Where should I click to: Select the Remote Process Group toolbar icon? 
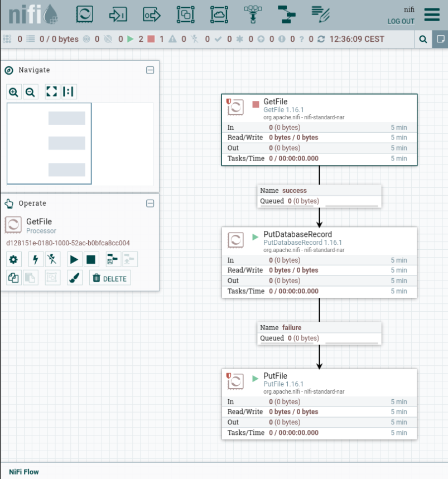point(219,15)
